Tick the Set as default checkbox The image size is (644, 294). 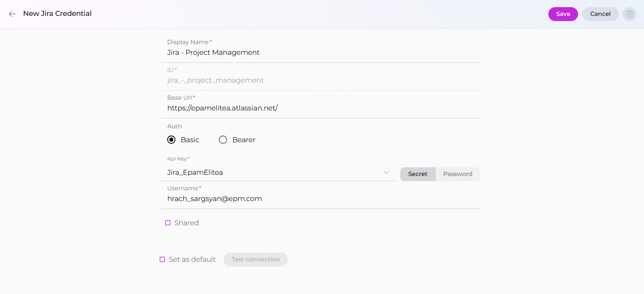pyautogui.click(x=162, y=259)
